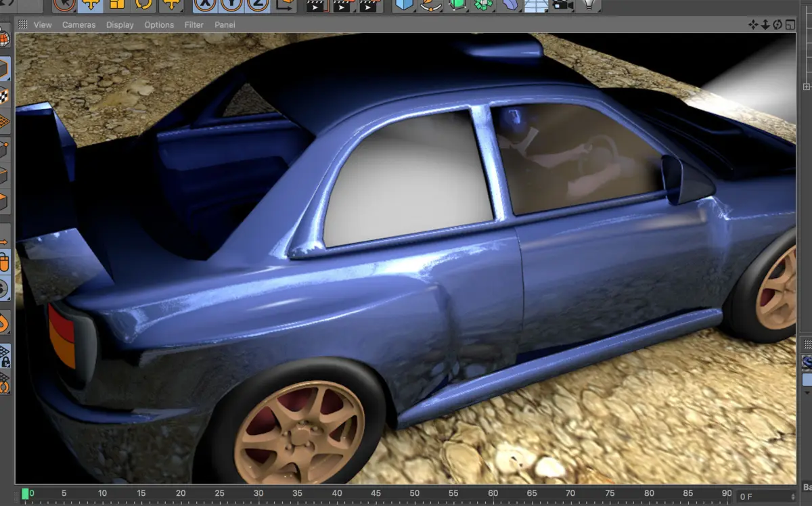
Task: Pick the Rotate tool
Action: tap(143, 5)
